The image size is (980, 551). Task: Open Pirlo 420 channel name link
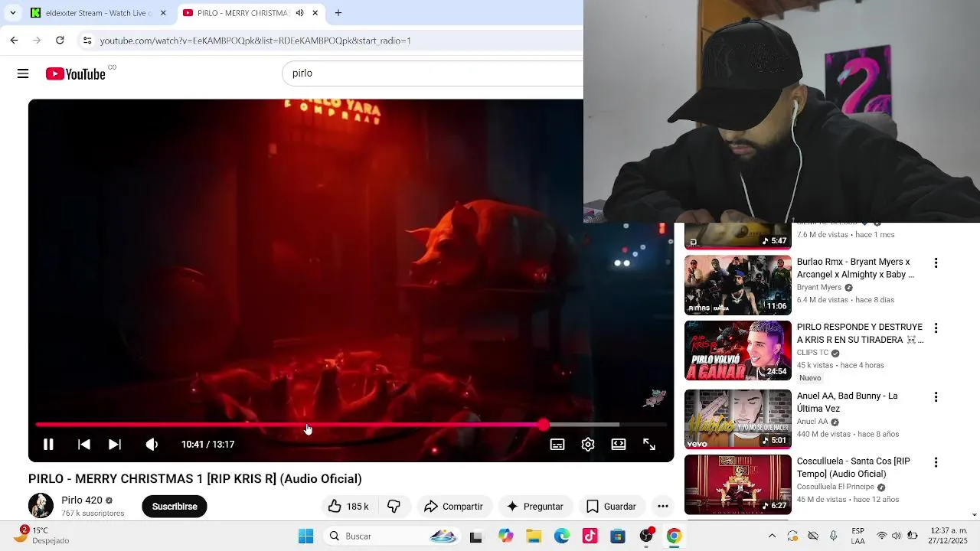tap(82, 500)
